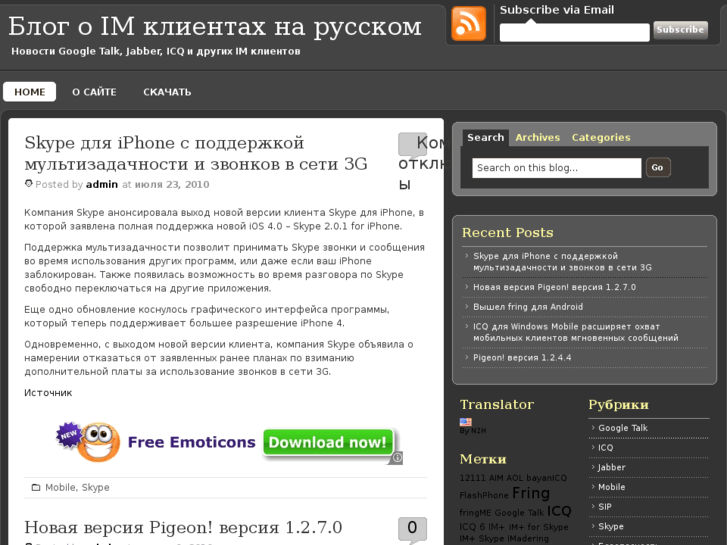
Task: Click the IM+ for Skype tag
Action: [x=538, y=527]
